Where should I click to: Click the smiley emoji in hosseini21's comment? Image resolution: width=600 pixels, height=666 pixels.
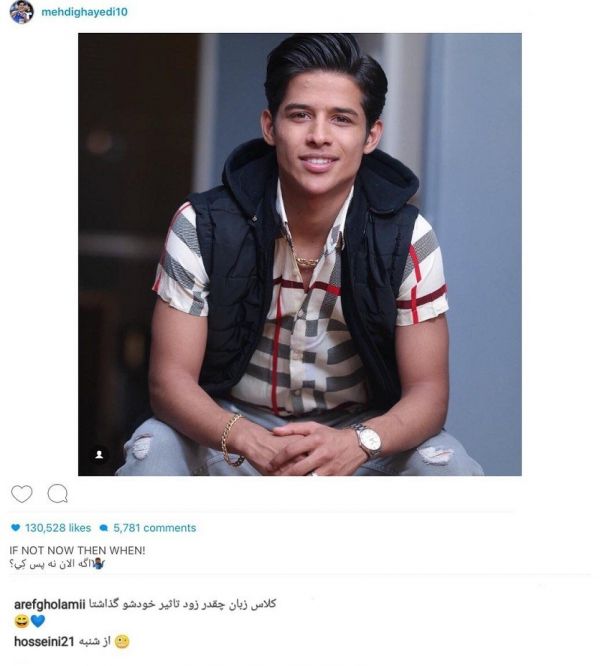(x=122, y=641)
